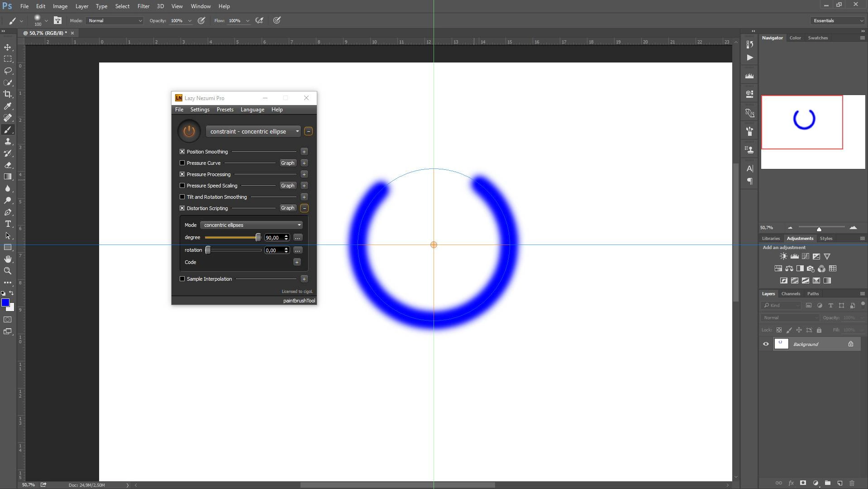This screenshot has width=868, height=489.
Task: Select the Spot Healing Brush tool
Action: pos(8,118)
